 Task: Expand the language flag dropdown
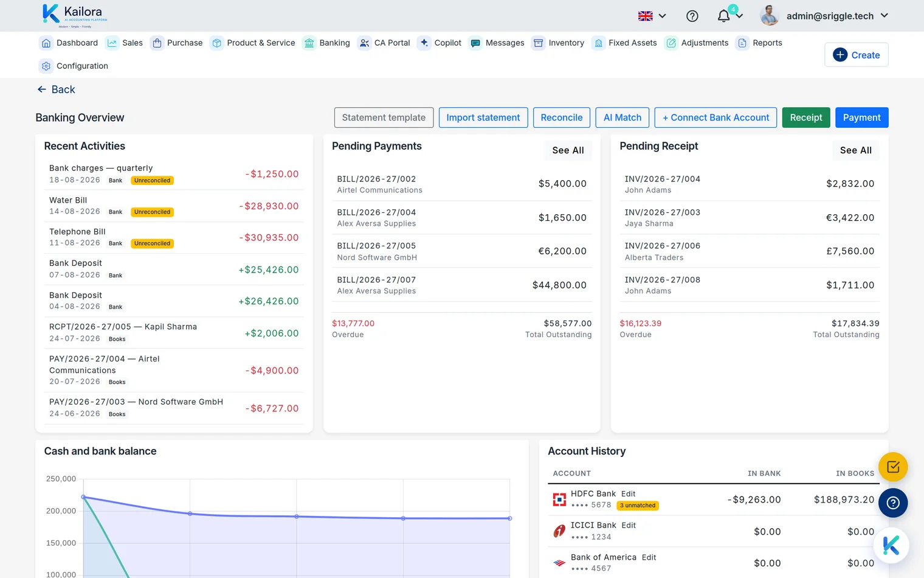point(652,16)
